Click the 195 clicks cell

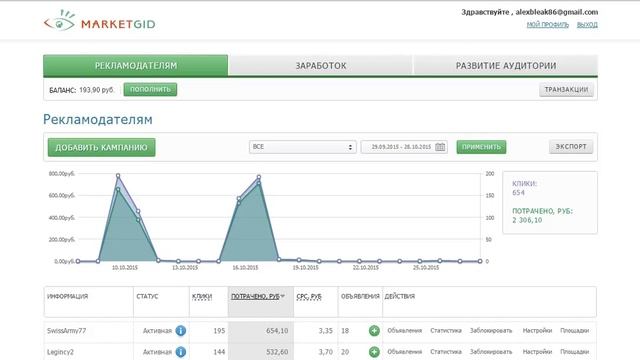[x=219, y=331]
